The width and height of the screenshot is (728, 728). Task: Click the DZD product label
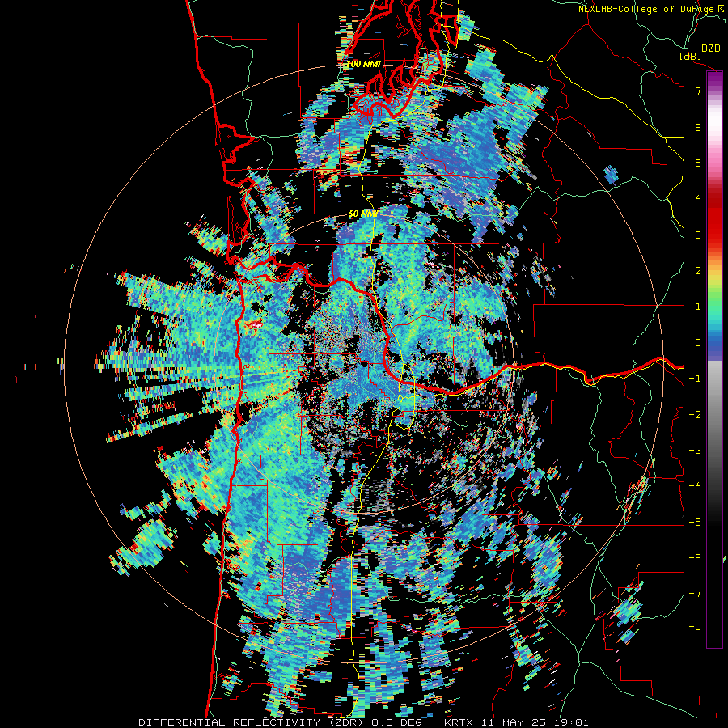[711, 49]
